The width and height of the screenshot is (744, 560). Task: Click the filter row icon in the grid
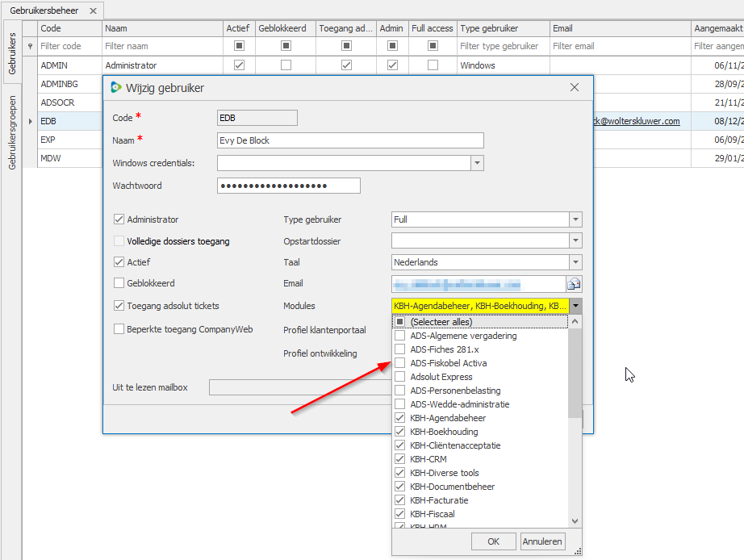coord(31,47)
